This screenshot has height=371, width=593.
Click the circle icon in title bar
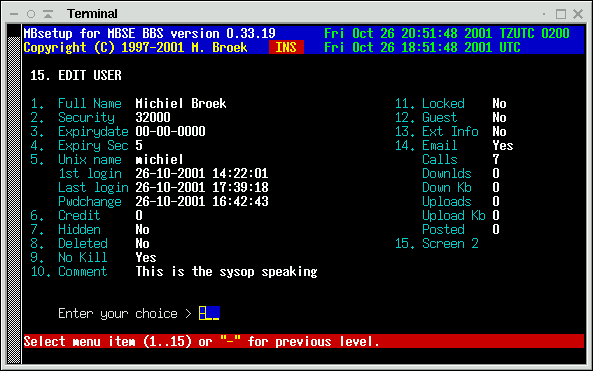(31, 14)
